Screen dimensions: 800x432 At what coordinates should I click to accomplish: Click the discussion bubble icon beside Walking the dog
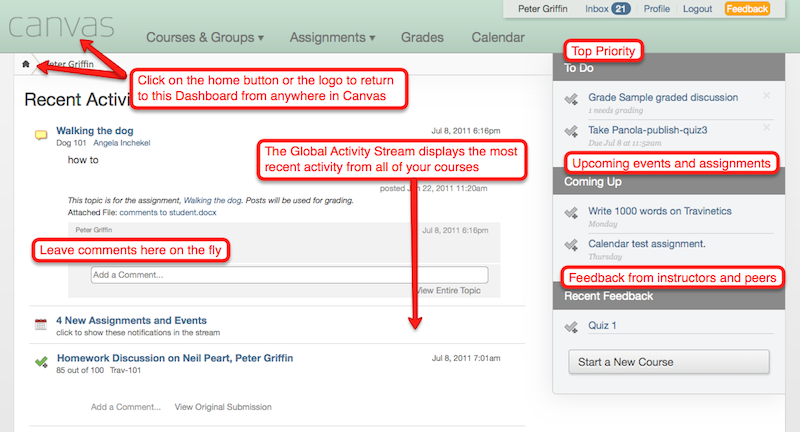(41, 135)
